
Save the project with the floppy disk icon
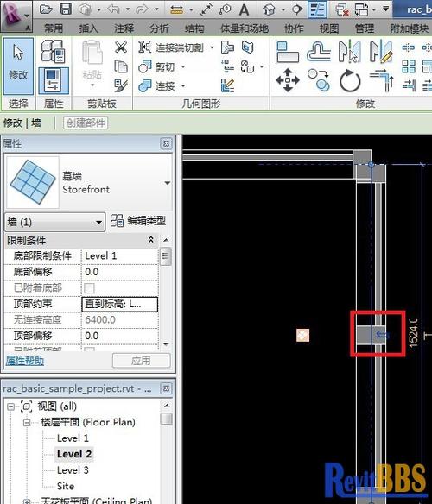coord(66,9)
